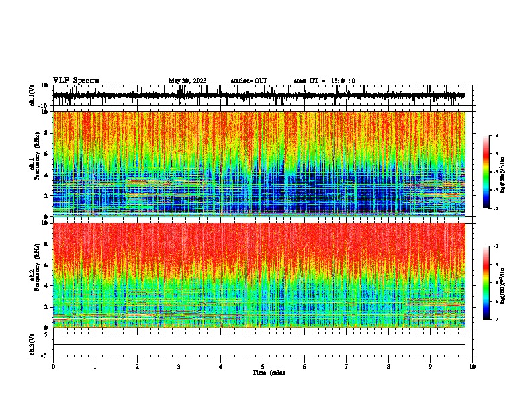Click the log(PSD) label beside ch.2 colorbar
The width and height of the screenshot is (532, 411).
503,285
